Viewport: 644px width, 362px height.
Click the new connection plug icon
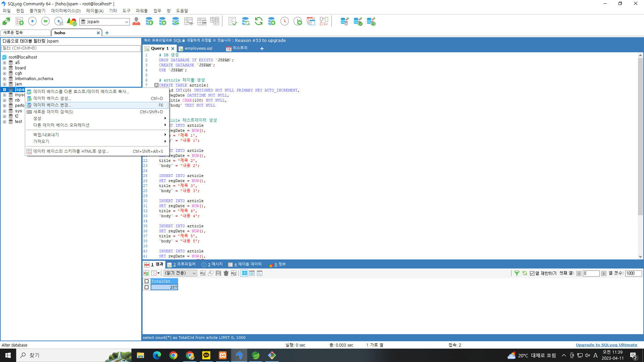point(6,21)
